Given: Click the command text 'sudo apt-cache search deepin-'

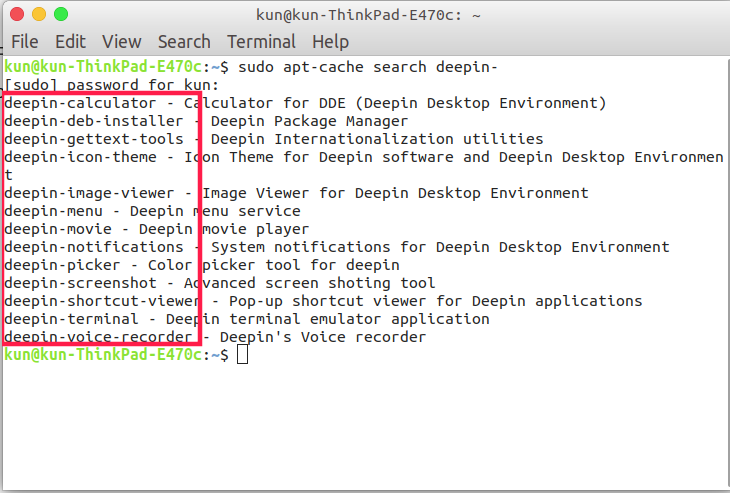Looking at the screenshot, I should (x=368, y=67).
